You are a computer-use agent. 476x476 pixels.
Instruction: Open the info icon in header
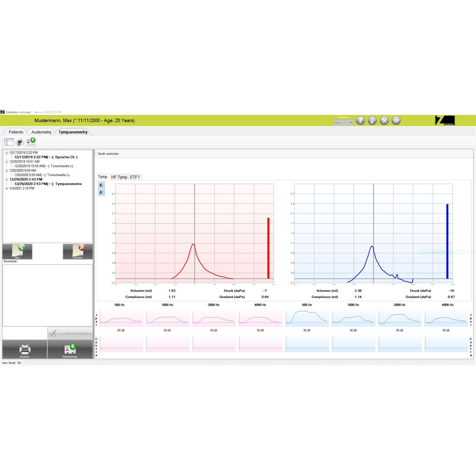tap(372, 121)
